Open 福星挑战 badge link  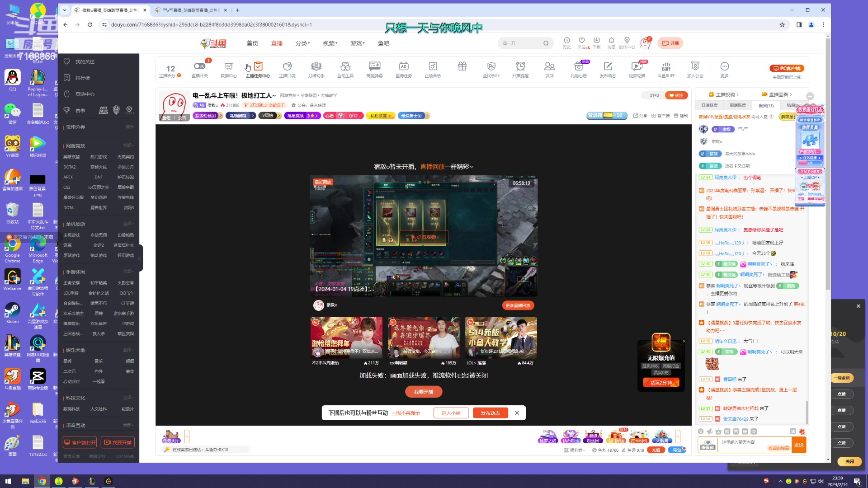pos(302,116)
